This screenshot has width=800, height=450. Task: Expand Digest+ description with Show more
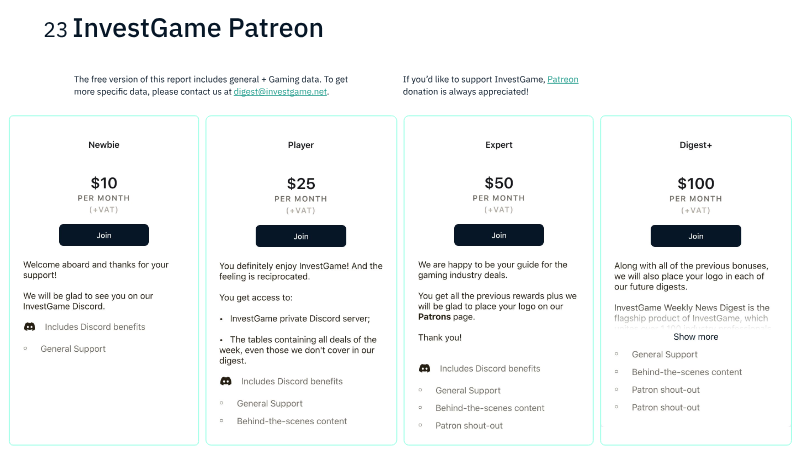tap(695, 337)
